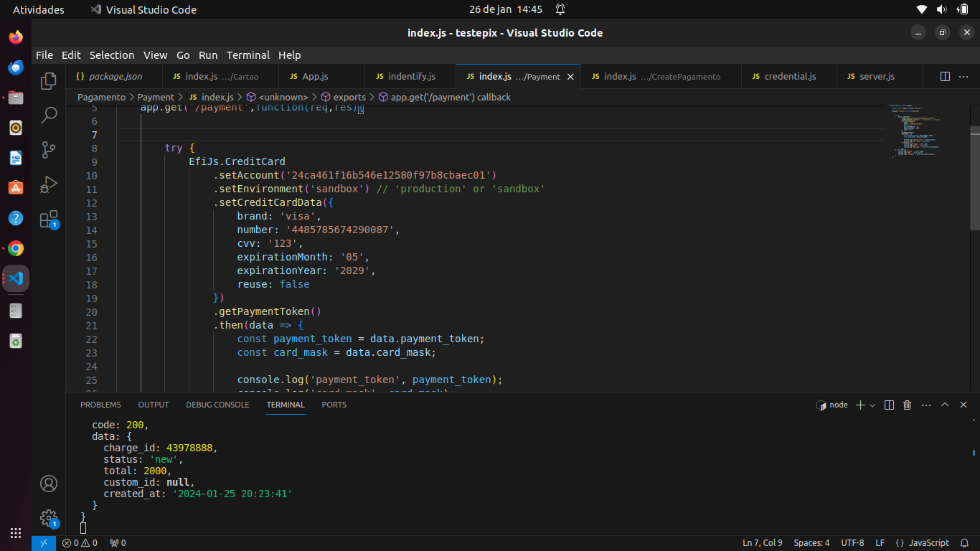Click the ports forwarded indicator showing 0

click(x=118, y=543)
